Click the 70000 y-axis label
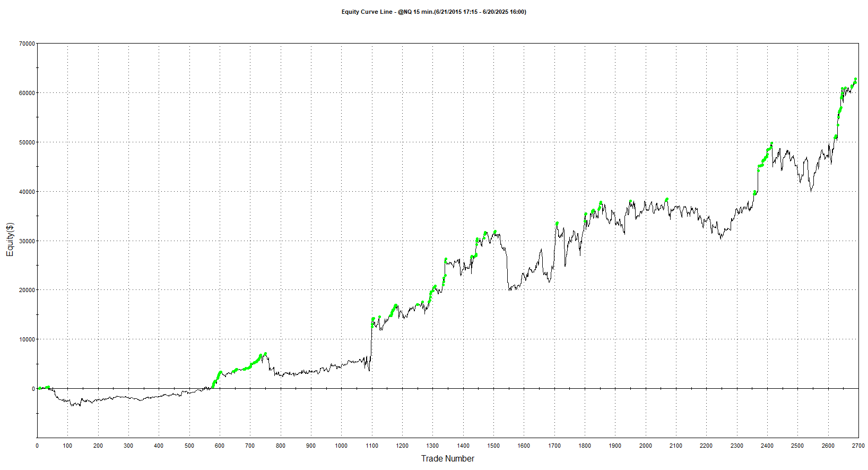Image resolution: width=868 pixels, height=470 pixels. [x=27, y=44]
